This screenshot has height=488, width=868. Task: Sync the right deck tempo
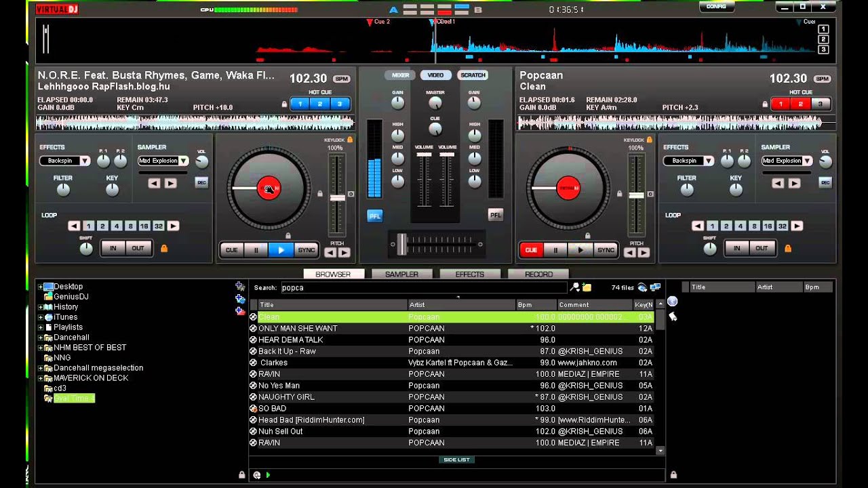(606, 250)
